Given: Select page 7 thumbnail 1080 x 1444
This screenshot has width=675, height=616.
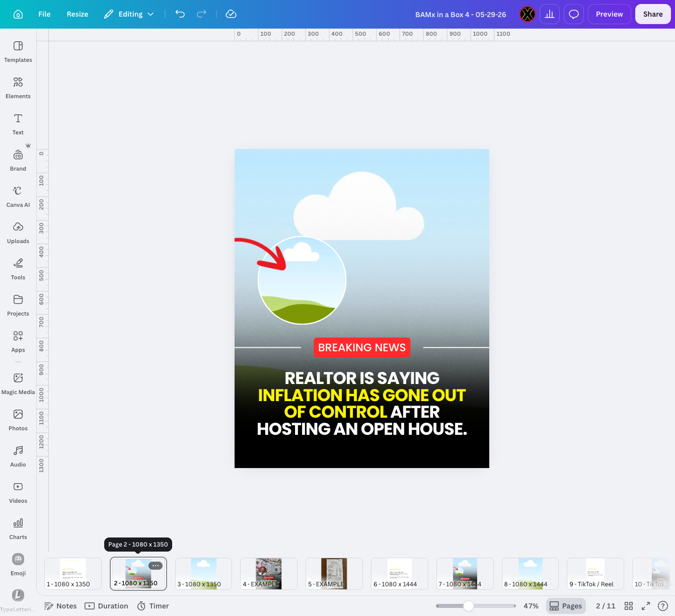Looking at the screenshot, I should [465, 574].
